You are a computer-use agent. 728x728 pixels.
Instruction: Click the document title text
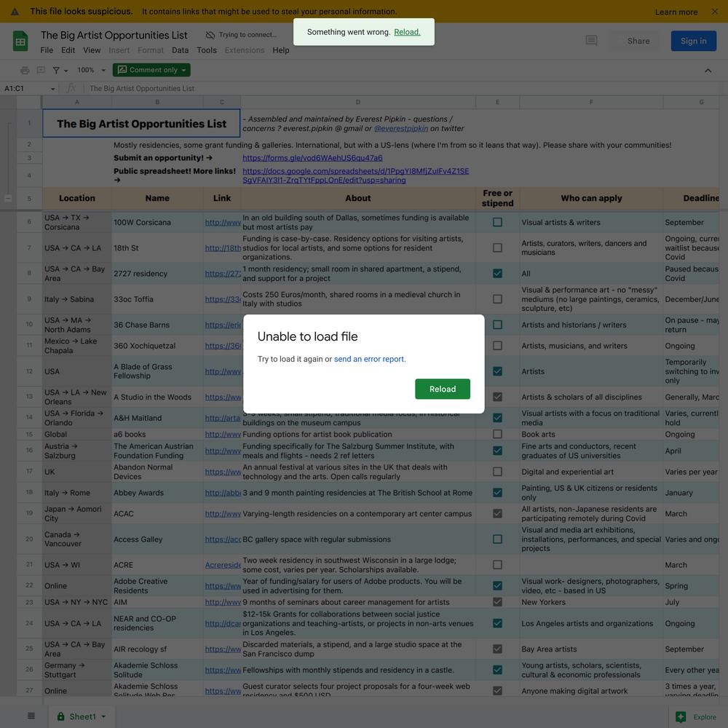(114, 35)
